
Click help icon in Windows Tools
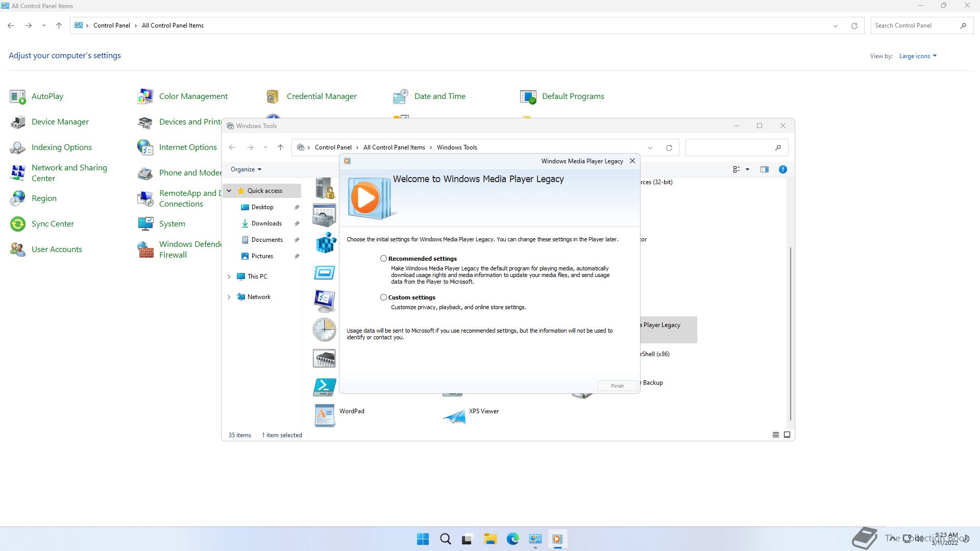coord(782,169)
